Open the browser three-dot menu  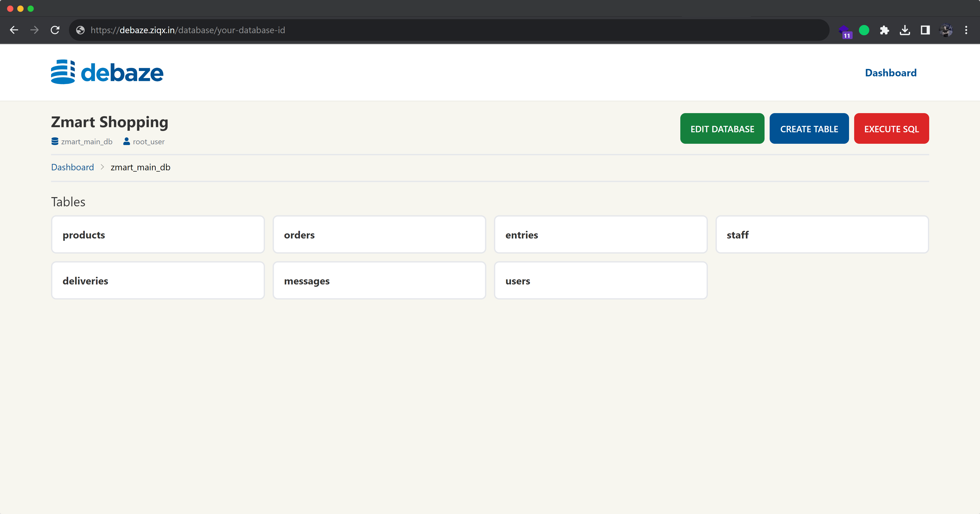pyautogui.click(x=966, y=30)
